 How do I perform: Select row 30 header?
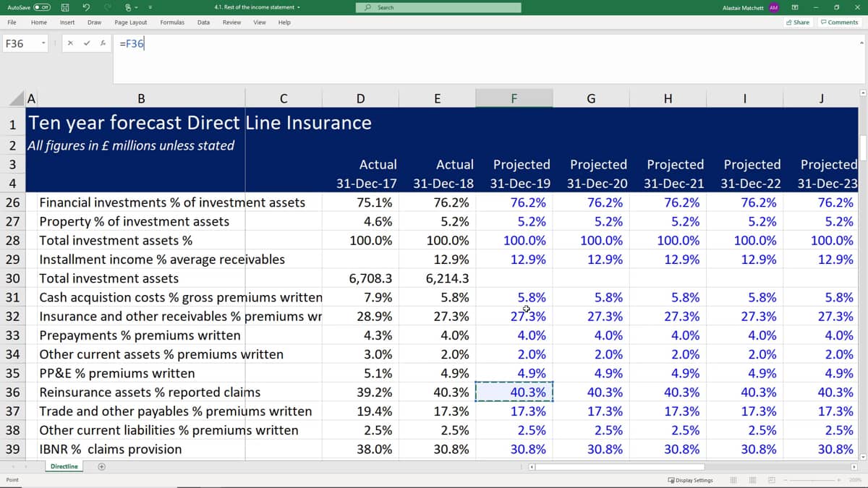[12, 278]
